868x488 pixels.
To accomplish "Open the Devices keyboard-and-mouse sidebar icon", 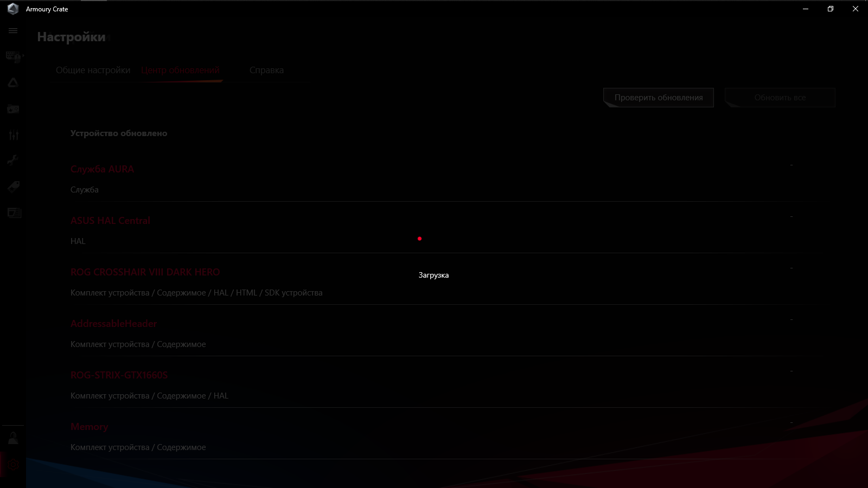I will (14, 57).
